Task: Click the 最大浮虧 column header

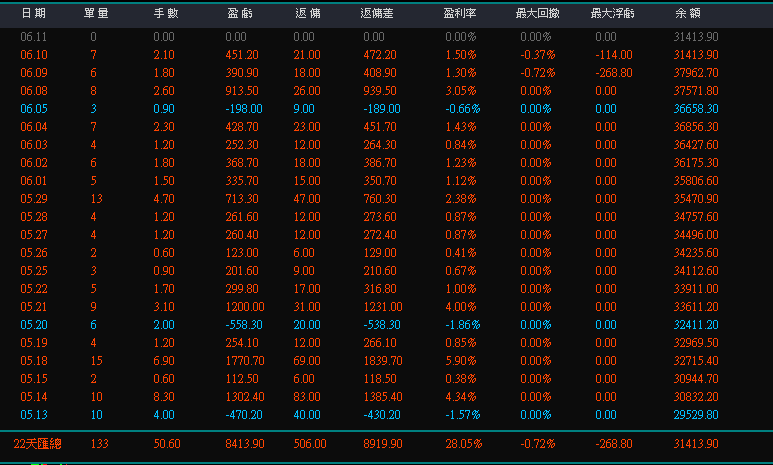Action: pos(612,13)
